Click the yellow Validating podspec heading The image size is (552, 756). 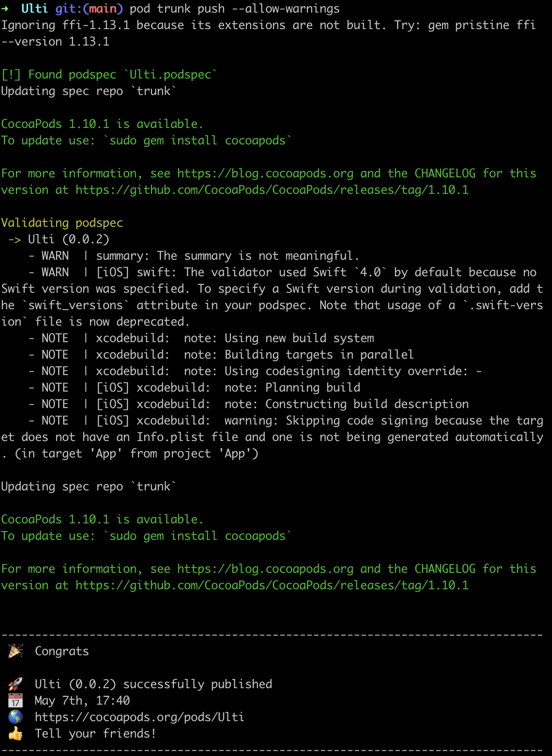pos(62,223)
